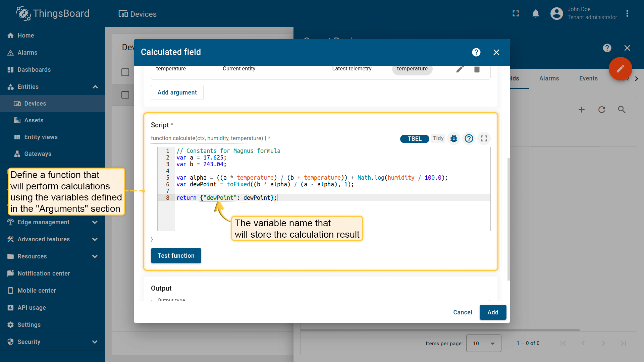This screenshot has height=362, width=644.
Task: Click the Add argument button
Action: click(177, 93)
